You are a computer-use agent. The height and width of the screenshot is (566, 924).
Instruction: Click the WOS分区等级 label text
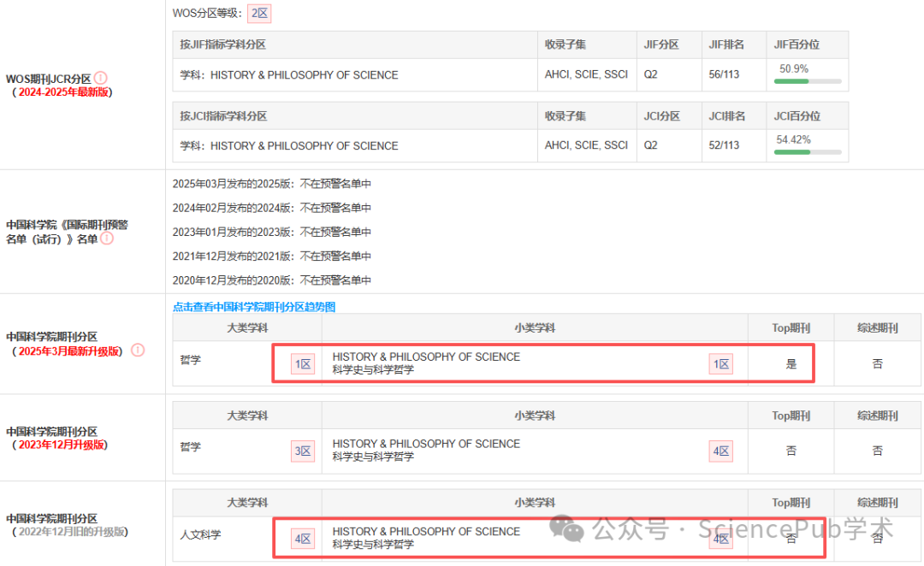click(207, 13)
